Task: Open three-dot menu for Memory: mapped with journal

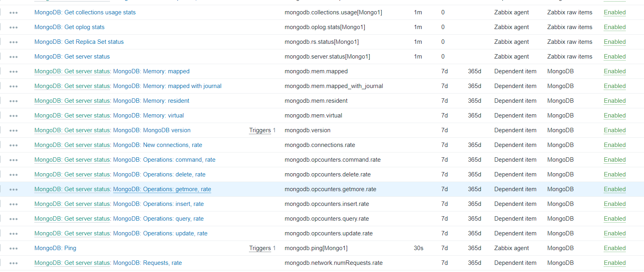Action: [14, 86]
